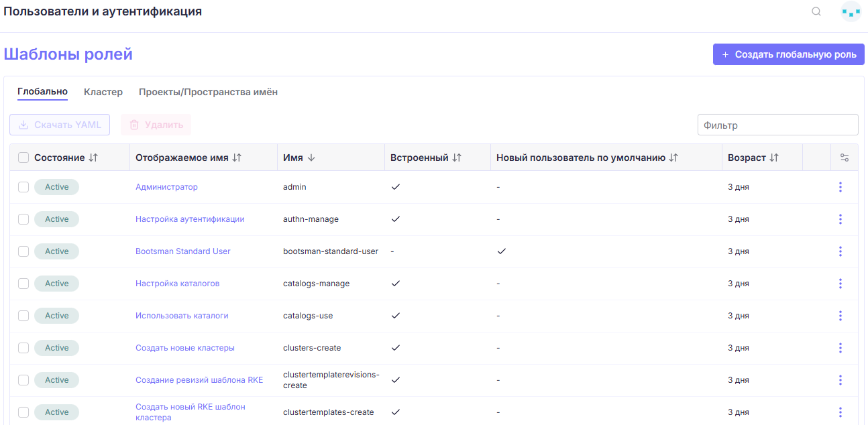The height and width of the screenshot is (425, 868).
Task: Focus the Фильтр input field
Action: [x=778, y=125]
